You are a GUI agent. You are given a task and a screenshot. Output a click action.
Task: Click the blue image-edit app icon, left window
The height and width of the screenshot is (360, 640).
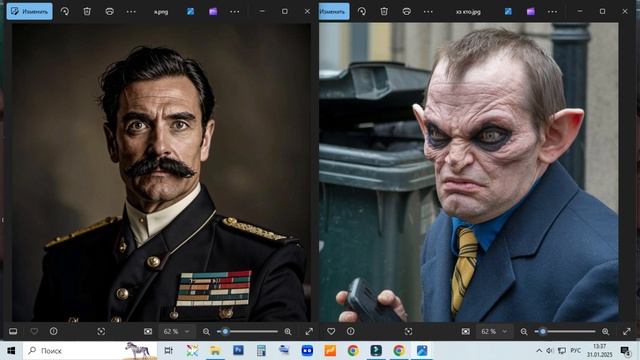(191, 11)
